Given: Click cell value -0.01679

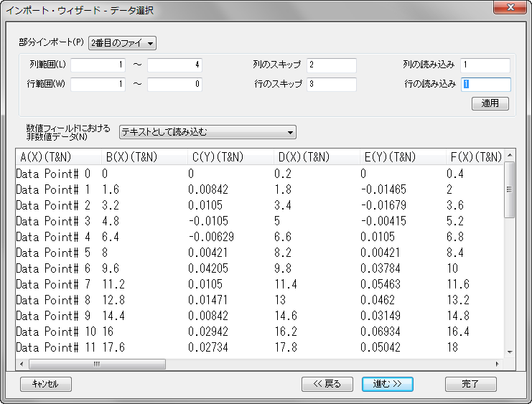Looking at the screenshot, I should [383, 205].
